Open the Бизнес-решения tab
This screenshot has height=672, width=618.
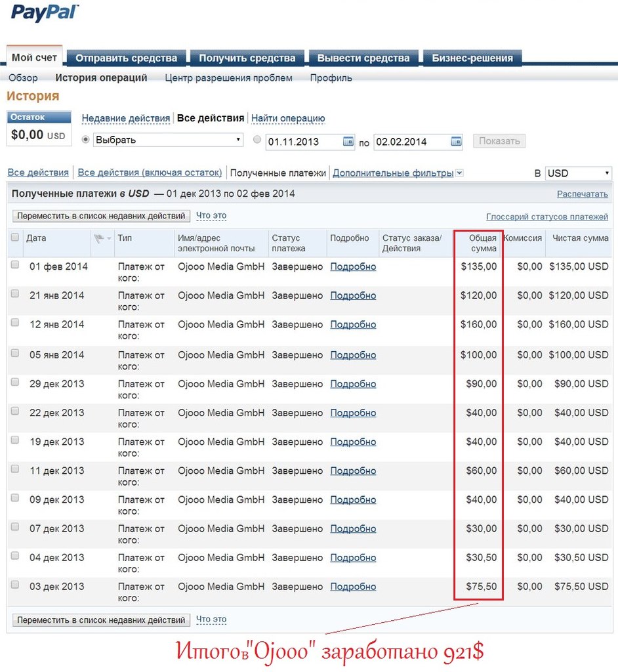coord(472,58)
